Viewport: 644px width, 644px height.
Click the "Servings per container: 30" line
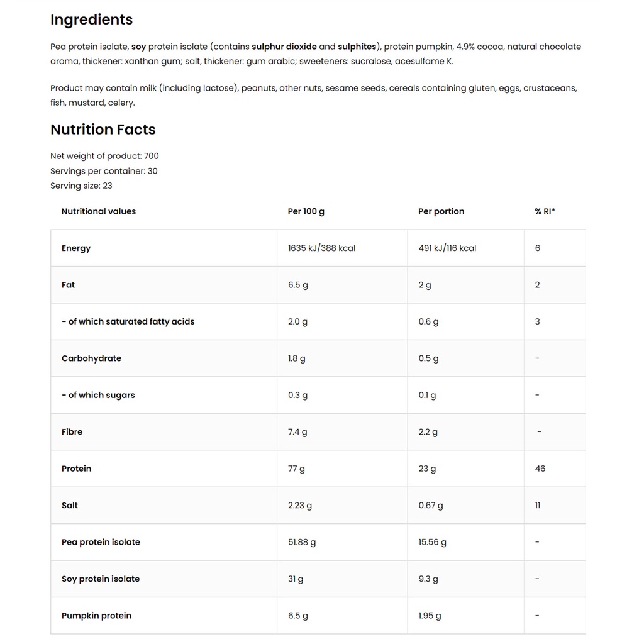(x=104, y=171)
